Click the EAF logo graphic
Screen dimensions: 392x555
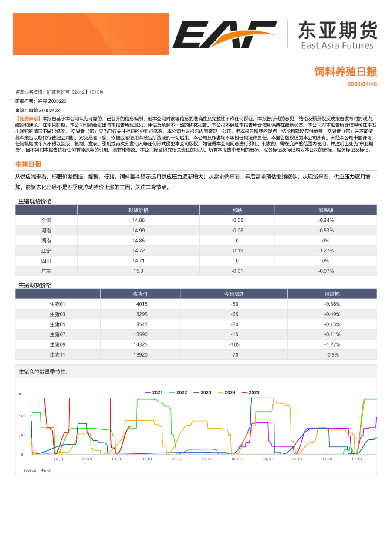pos(224,34)
